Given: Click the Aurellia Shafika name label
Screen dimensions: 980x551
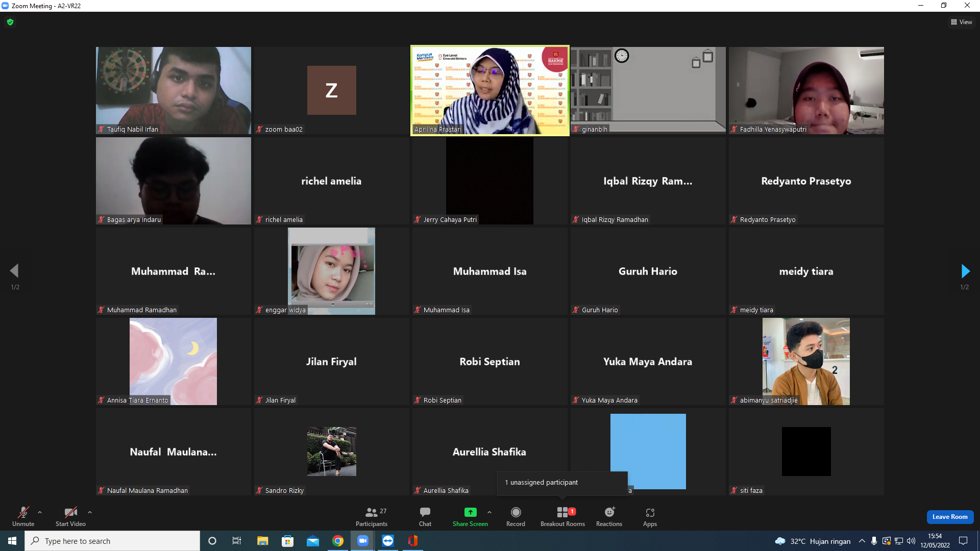Looking at the screenshot, I should 446,491.
